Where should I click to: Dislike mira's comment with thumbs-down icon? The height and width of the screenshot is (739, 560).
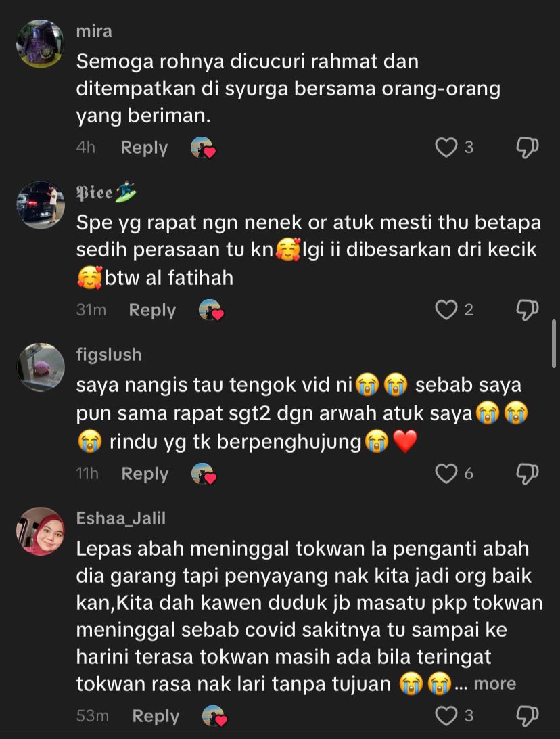(x=527, y=148)
